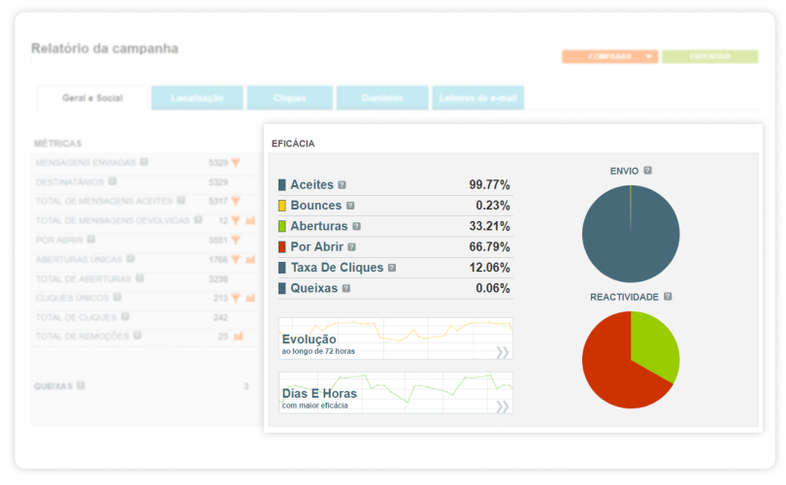The width and height of the screenshot is (786, 485).
Task: Click the Bounces yellow color swatch
Action: 282,205
